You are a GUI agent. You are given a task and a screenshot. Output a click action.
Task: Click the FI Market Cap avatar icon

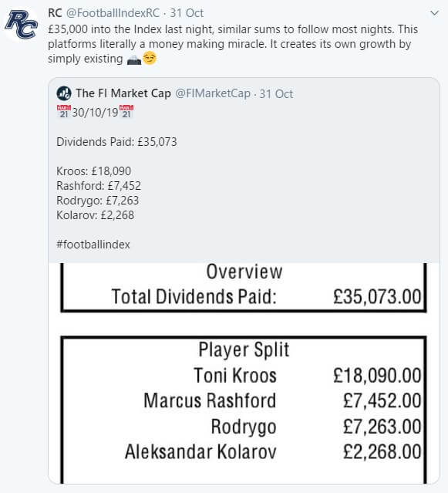pyautogui.click(x=64, y=93)
